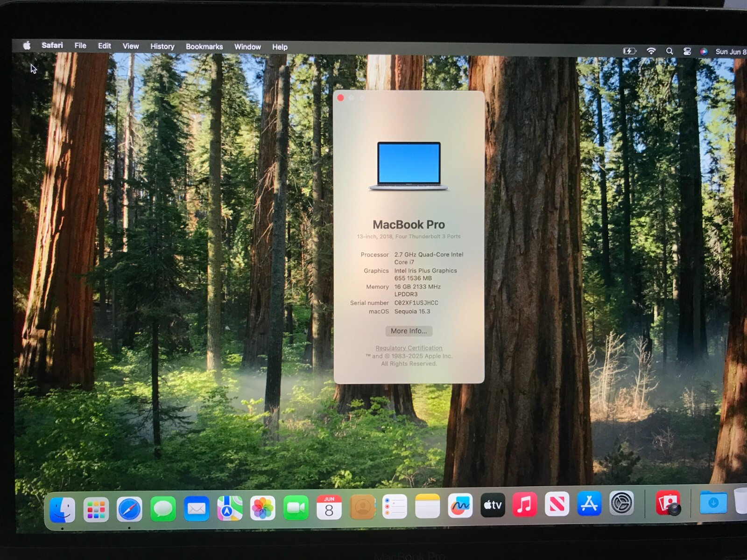Open the View menu
The width and height of the screenshot is (747, 560).
pyautogui.click(x=131, y=46)
